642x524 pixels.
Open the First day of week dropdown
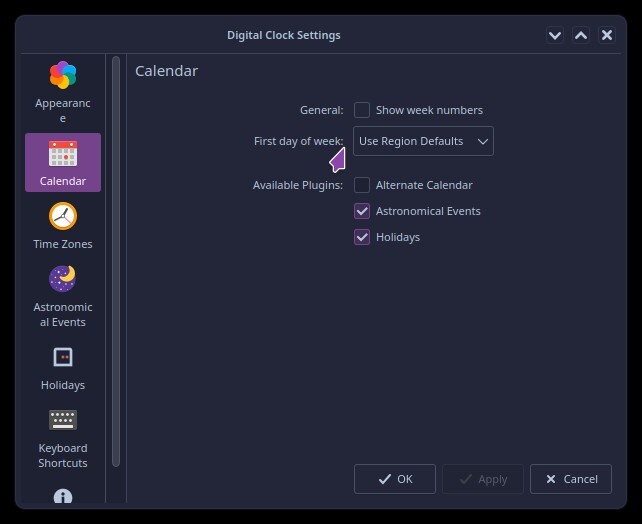click(x=423, y=141)
